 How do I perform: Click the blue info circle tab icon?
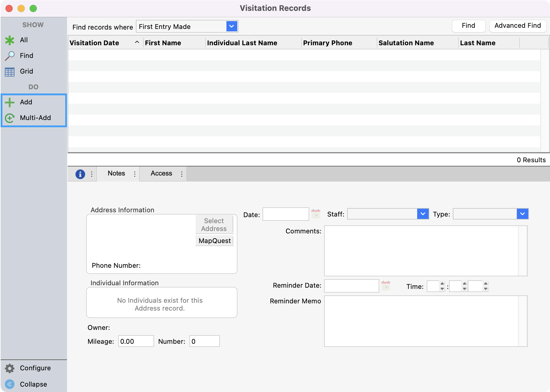point(80,174)
